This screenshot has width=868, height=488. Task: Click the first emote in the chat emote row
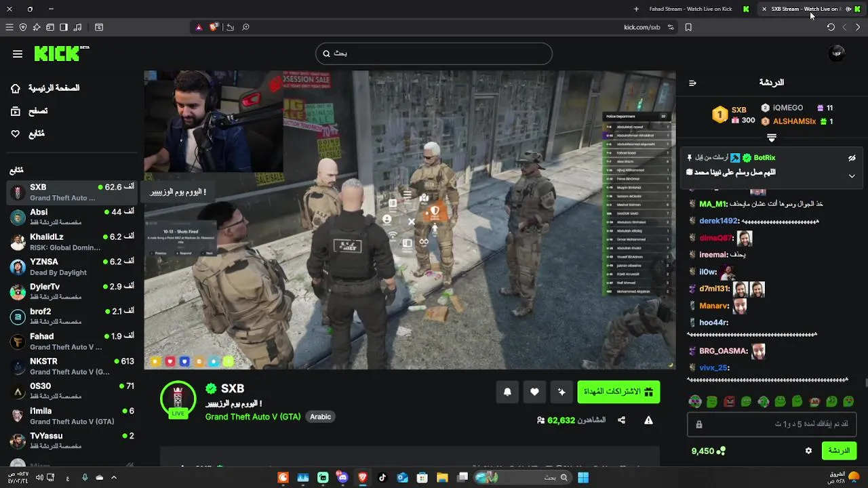click(x=695, y=402)
